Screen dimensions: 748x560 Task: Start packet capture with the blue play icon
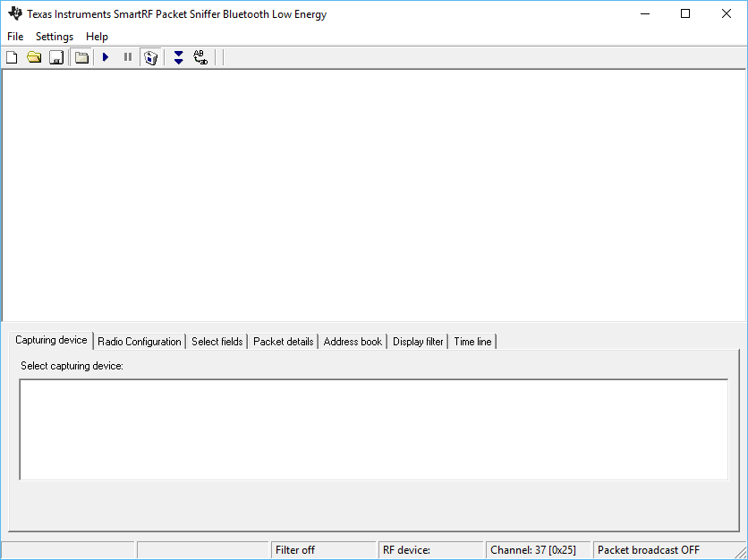point(106,58)
